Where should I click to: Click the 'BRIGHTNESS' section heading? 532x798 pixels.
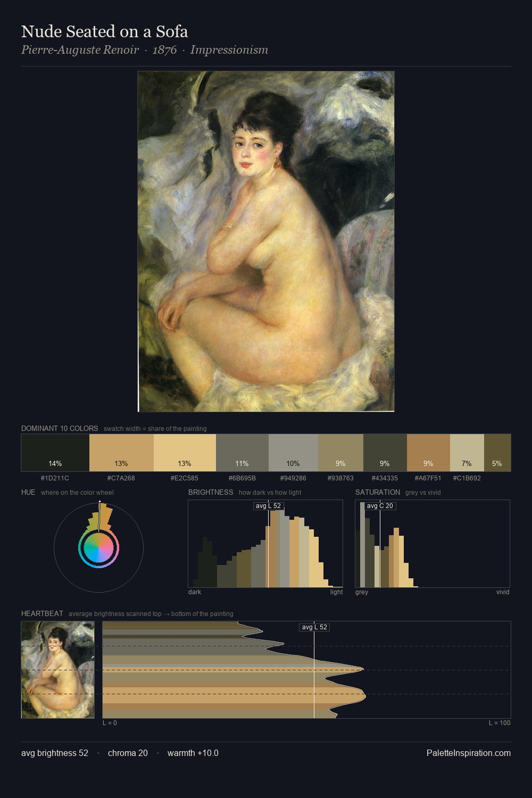[211, 492]
